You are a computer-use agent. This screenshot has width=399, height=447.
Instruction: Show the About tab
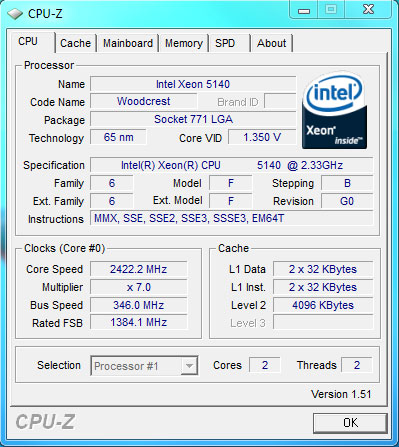pyautogui.click(x=272, y=43)
